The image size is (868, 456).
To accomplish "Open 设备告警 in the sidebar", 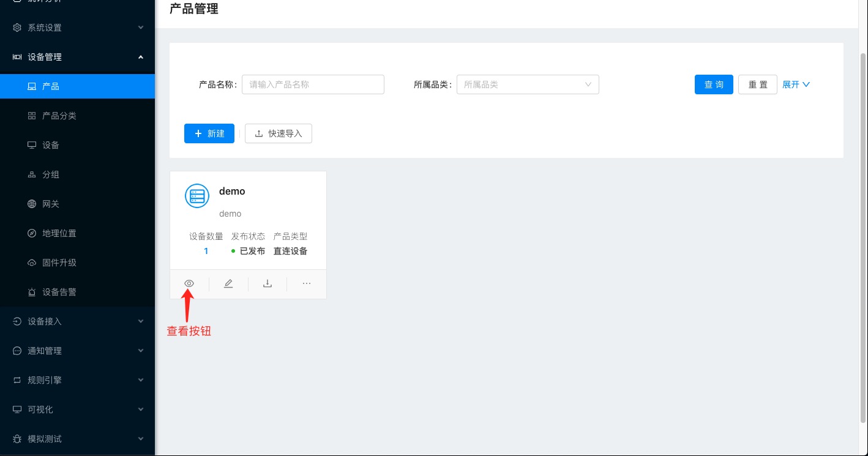I will point(59,292).
